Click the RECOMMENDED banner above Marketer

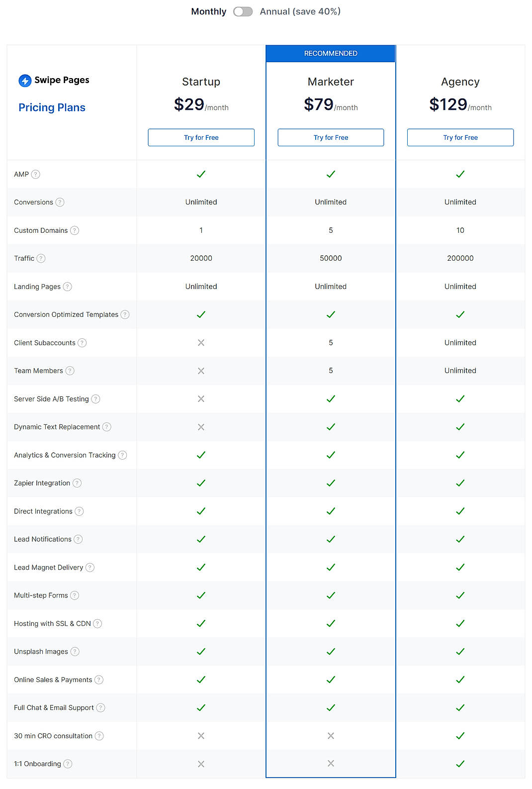(330, 53)
